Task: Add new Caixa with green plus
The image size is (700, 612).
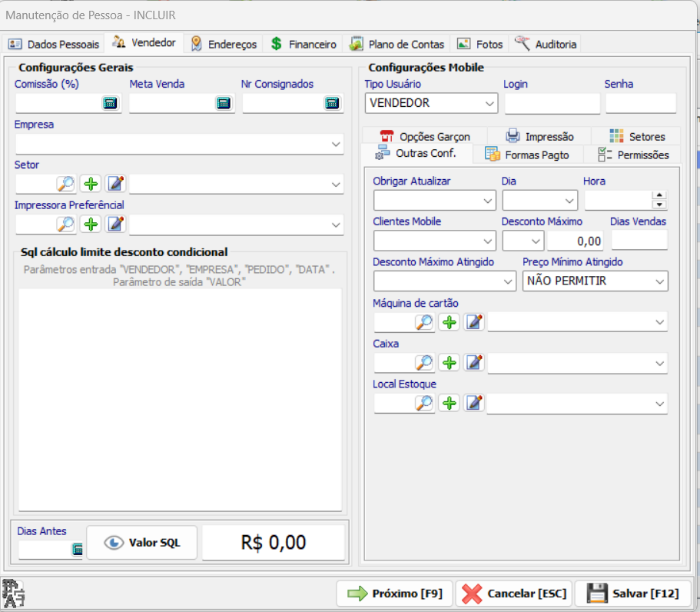Action: point(449,362)
